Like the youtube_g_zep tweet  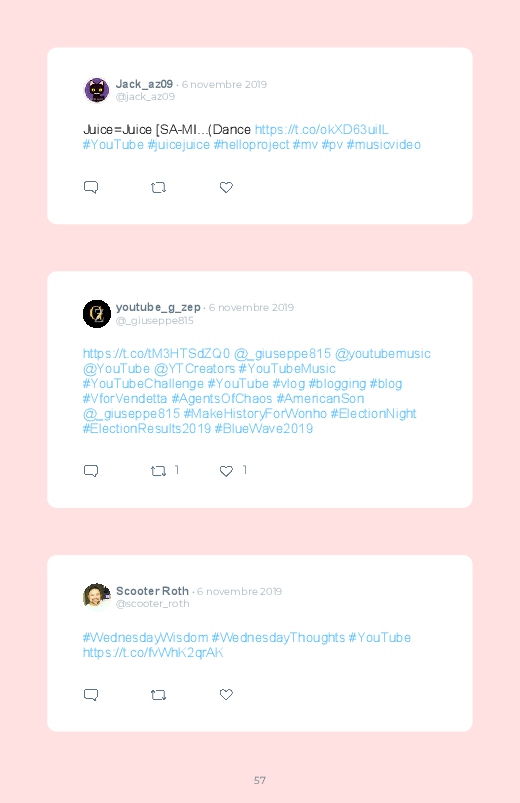[226, 471]
